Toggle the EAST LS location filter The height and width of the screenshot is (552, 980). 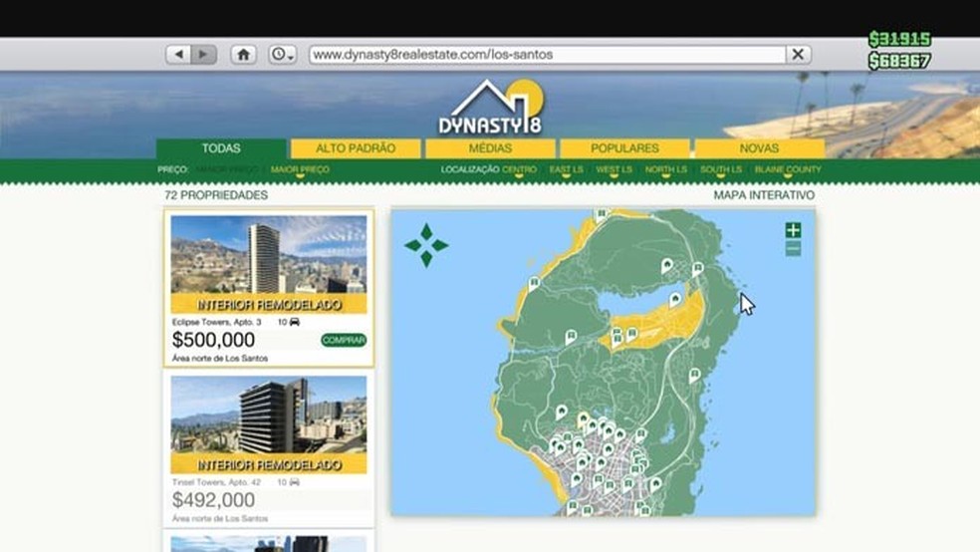click(x=567, y=169)
